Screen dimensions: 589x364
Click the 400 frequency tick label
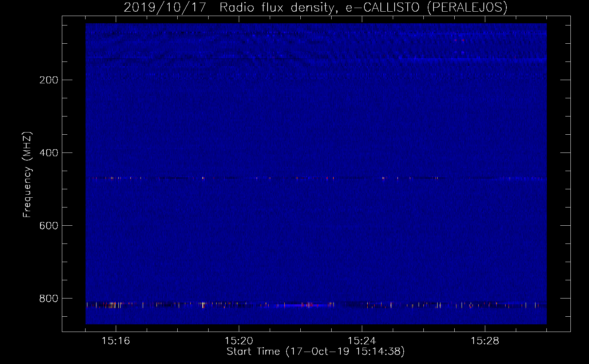click(x=49, y=153)
